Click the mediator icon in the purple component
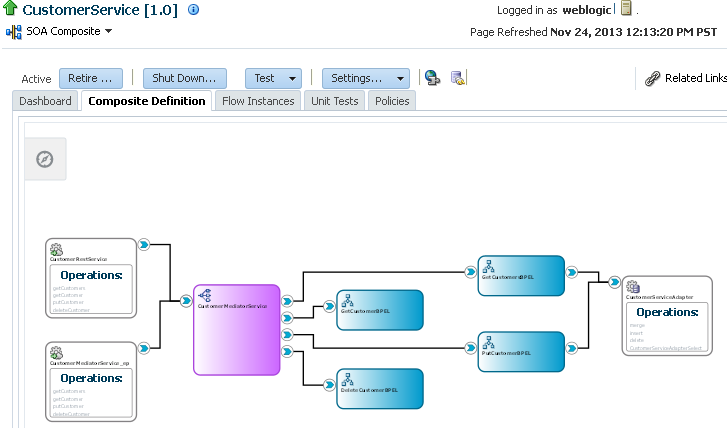Screen dimensions: 727x428 pos(204,295)
